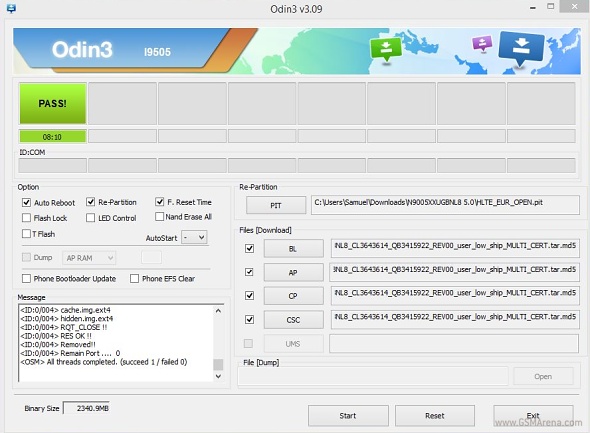Click the CSC file select button

293,320
